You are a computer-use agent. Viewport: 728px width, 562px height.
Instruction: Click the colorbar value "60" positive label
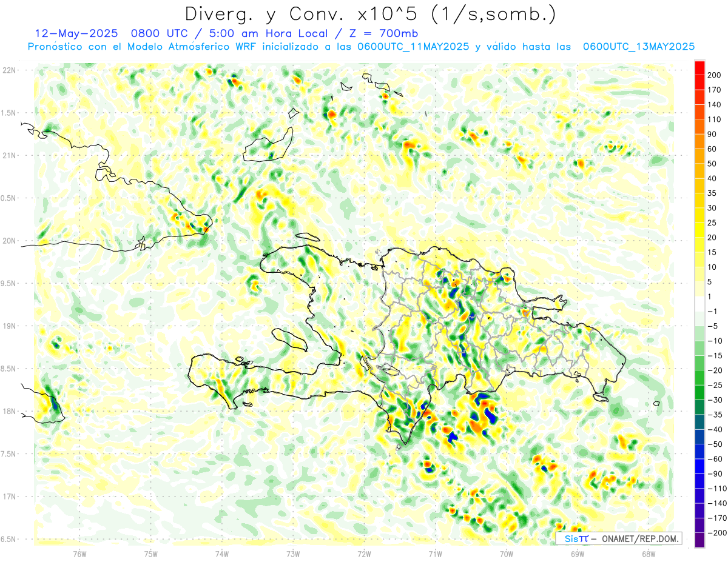point(712,149)
